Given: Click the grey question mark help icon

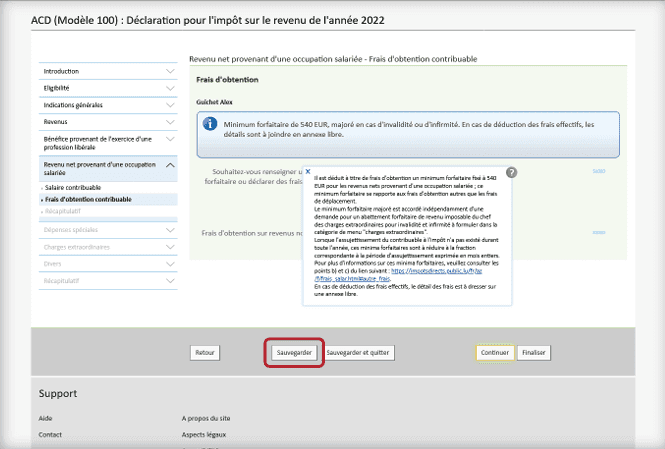Looking at the screenshot, I should 511,173.
